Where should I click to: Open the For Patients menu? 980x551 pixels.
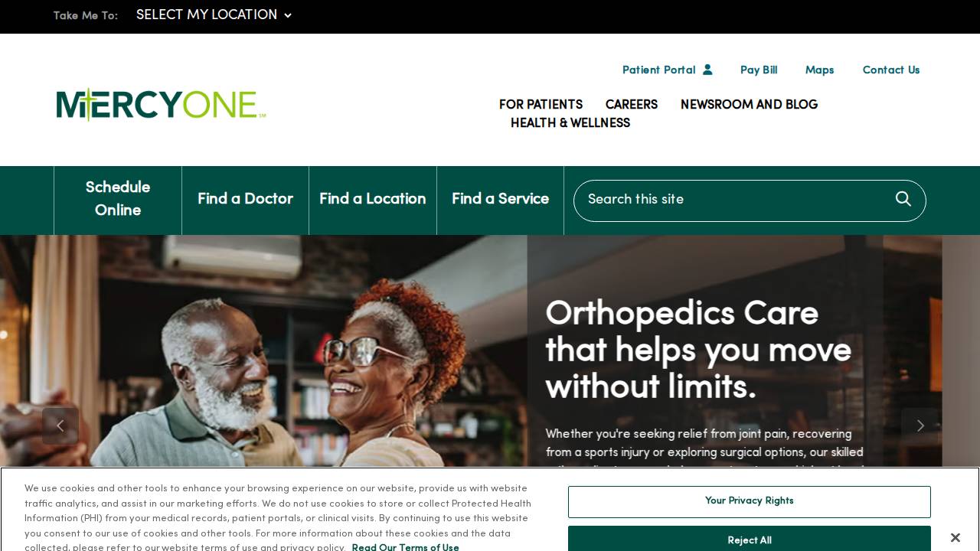tap(541, 105)
